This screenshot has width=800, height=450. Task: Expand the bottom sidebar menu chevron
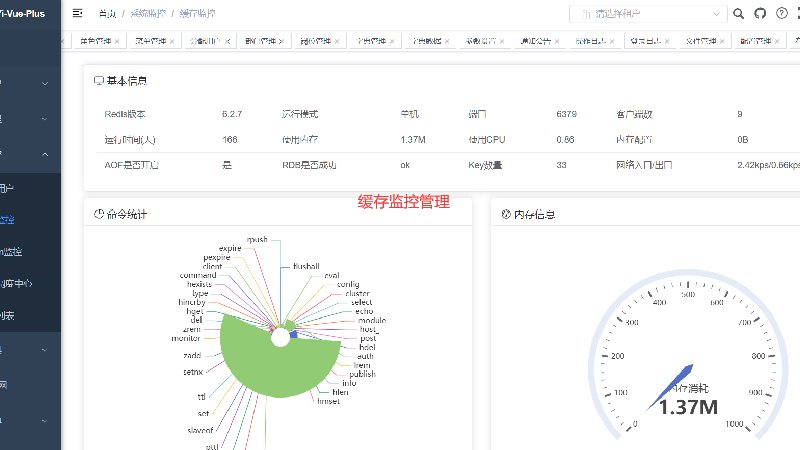pyautogui.click(x=45, y=421)
